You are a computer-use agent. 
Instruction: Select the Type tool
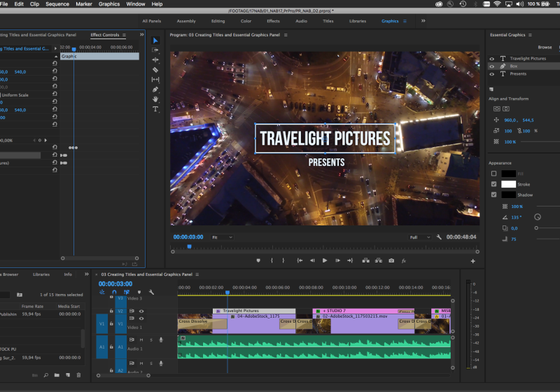(155, 109)
